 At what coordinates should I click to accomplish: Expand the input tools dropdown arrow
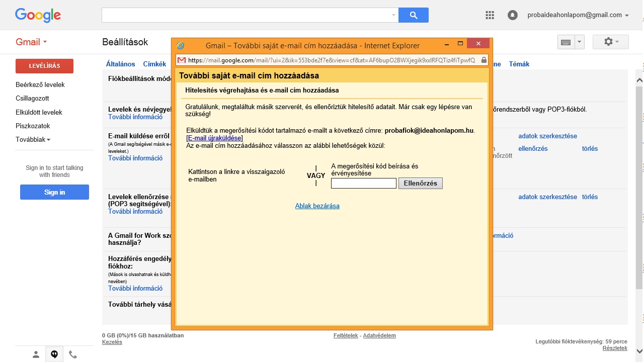(579, 42)
